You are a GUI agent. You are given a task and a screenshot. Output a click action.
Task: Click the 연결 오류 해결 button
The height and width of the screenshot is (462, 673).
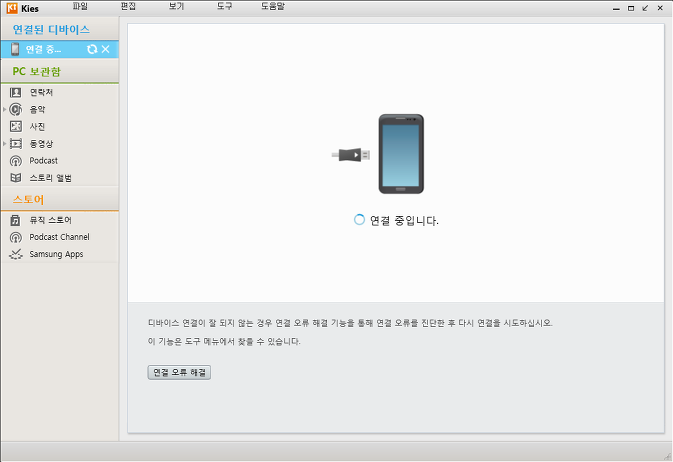179,372
